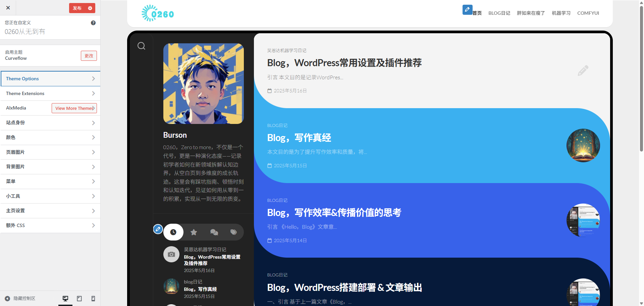Select the recent posts clock tab

(173, 232)
